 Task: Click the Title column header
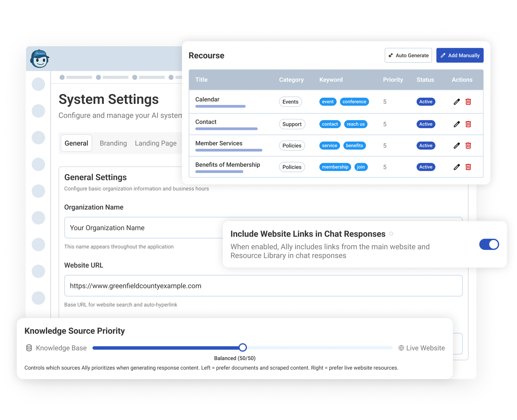(x=201, y=80)
